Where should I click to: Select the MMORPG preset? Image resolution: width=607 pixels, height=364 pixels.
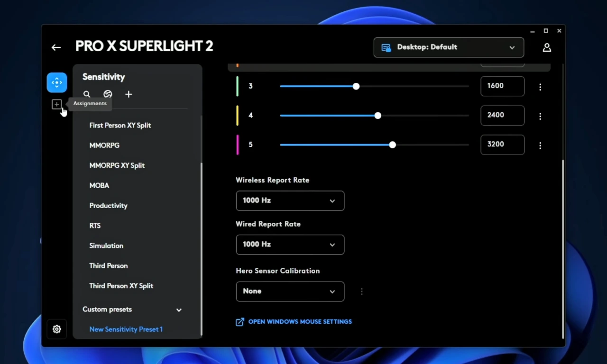104,146
